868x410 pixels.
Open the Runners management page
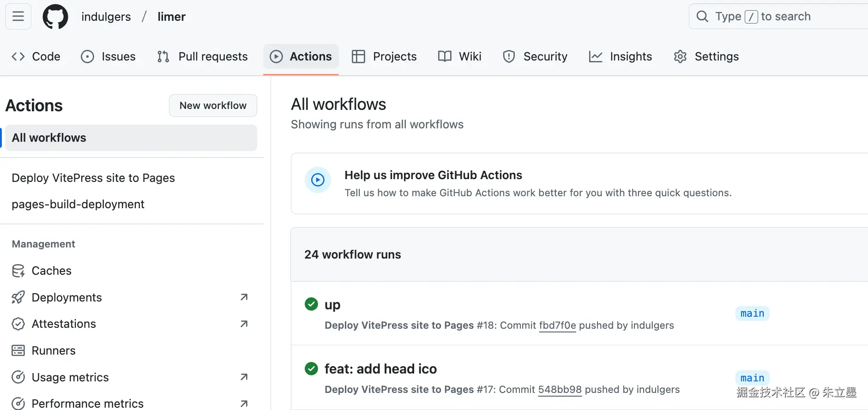point(53,350)
